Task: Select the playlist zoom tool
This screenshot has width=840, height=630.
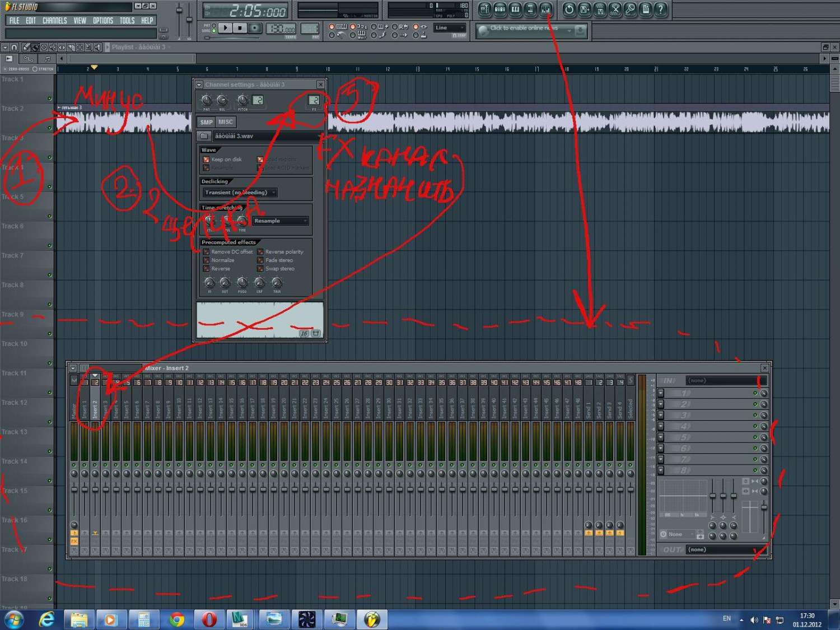Action: point(88,48)
